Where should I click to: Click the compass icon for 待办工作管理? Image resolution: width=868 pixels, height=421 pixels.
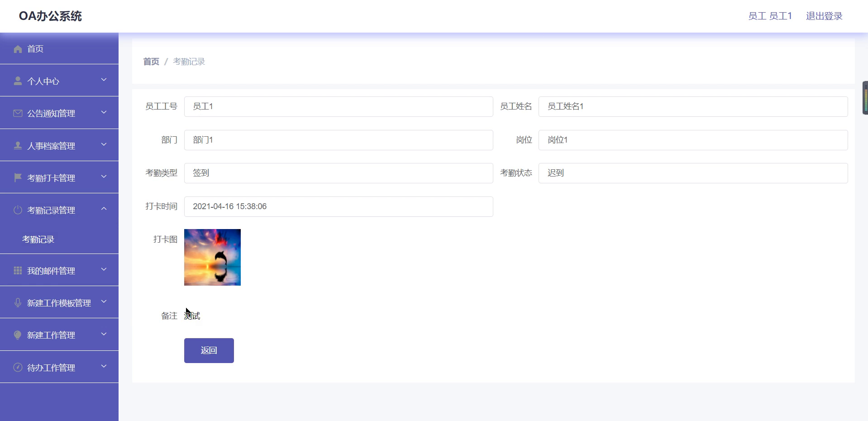pos(18,368)
